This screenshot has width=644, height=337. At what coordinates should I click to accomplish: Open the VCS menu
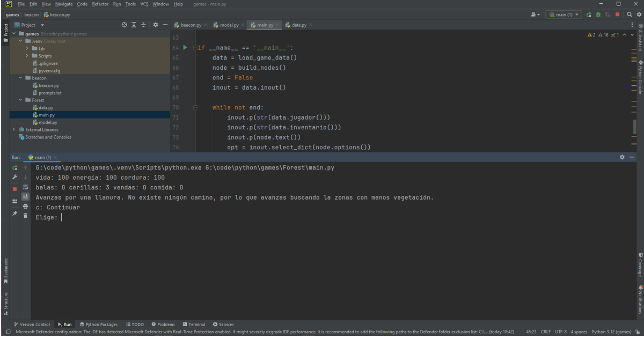pos(144,4)
